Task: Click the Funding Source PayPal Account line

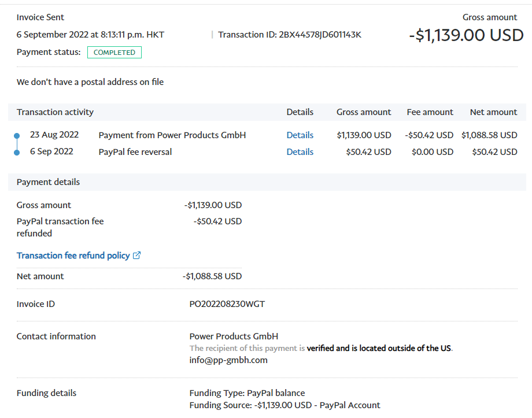Action: click(x=285, y=405)
